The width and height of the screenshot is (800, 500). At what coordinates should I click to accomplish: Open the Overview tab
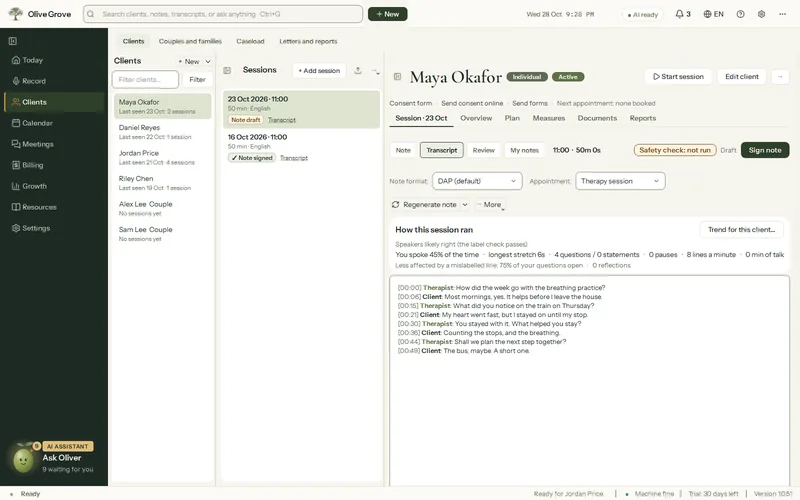click(476, 118)
